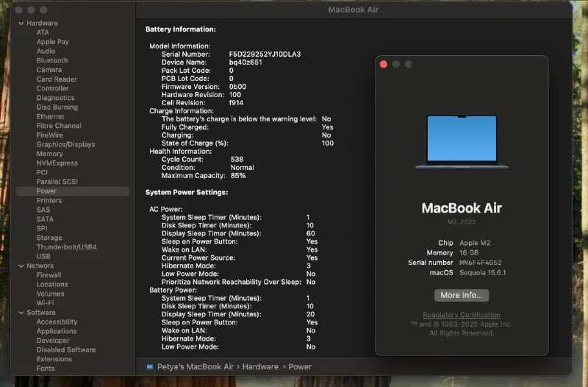Click the computer icon in path bar
The height and width of the screenshot is (387, 588).
point(150,366)
